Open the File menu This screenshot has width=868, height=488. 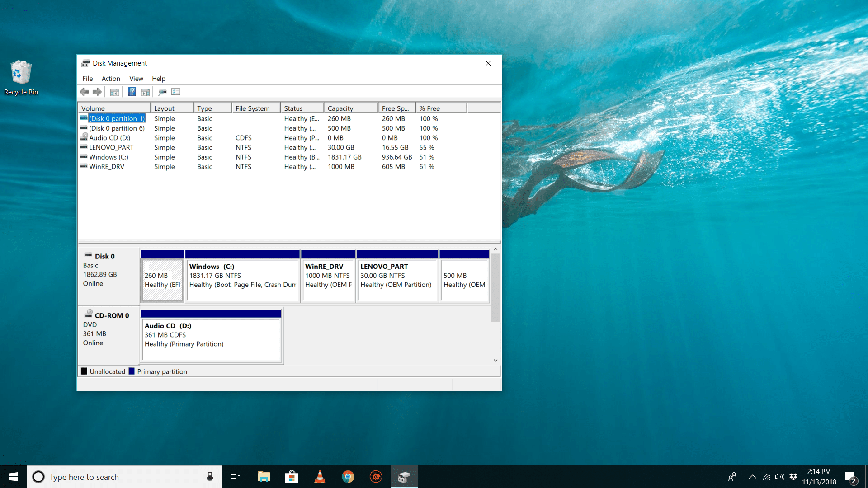coord(88,79)
